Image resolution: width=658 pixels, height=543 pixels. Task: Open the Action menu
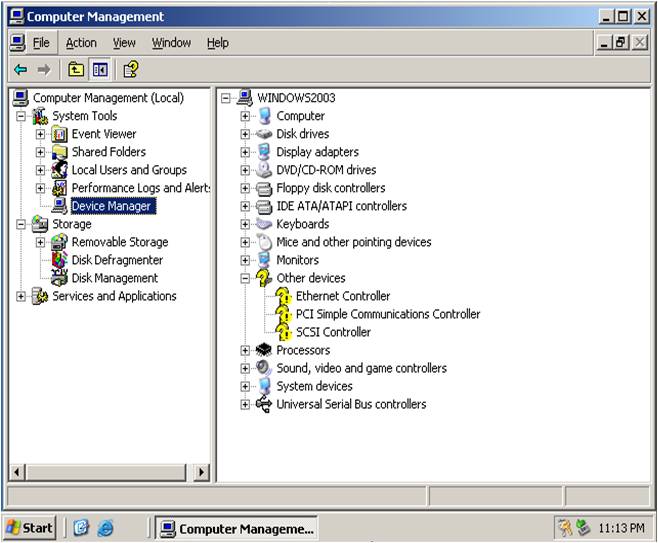pyautogui.click(x=81, y=43)
